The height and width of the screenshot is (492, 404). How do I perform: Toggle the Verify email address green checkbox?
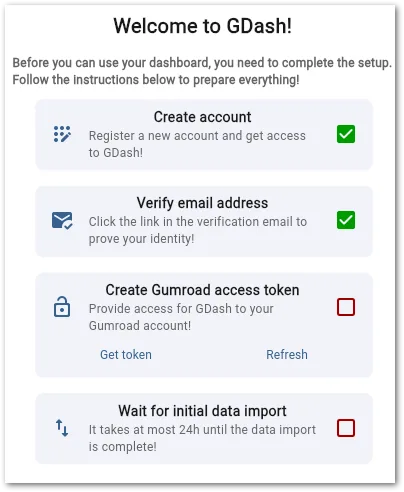346,220
